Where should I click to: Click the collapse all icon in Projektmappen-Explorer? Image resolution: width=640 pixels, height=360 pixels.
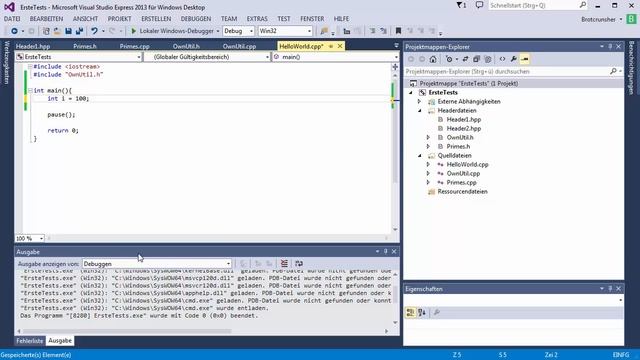pos(476,59)
